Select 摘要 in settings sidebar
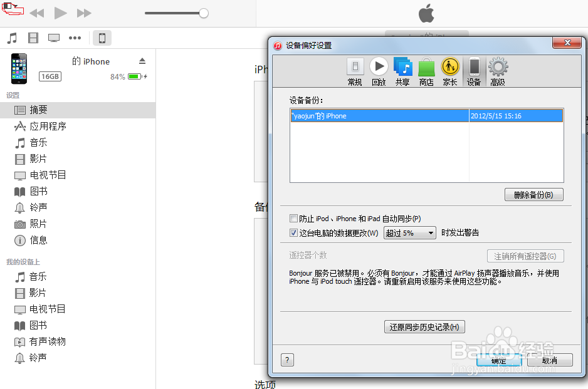The height and width of the screenshot is (389, 588). click(78, 110)
